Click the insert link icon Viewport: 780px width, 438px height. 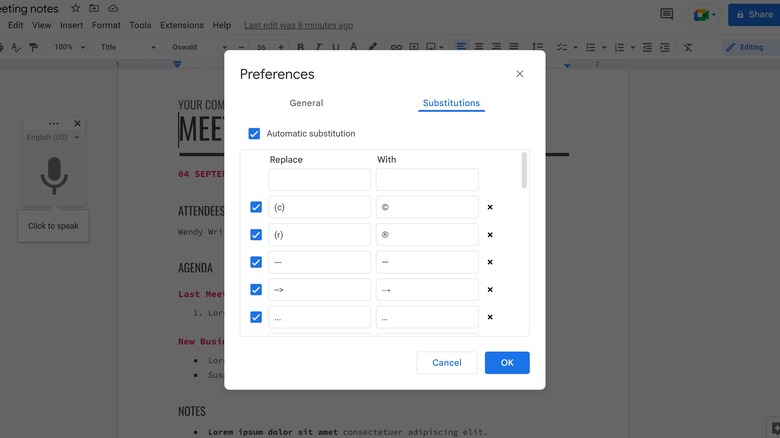[396, 47]
